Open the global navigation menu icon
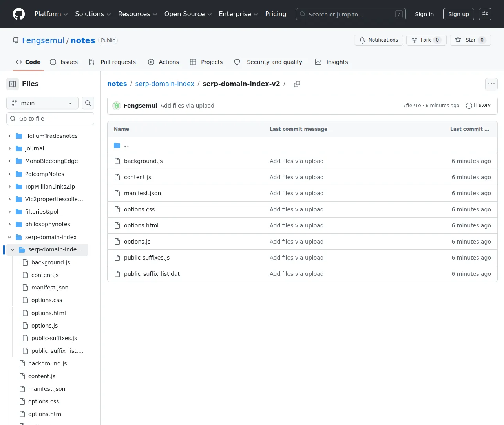 [x=485, y=14]
